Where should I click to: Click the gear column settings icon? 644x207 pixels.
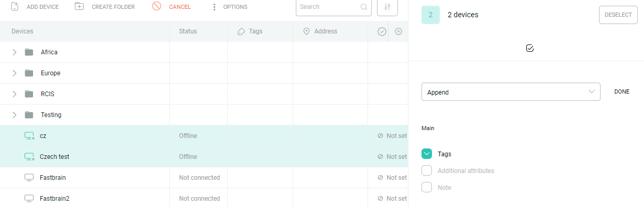pyautogui.click(x=398, y=31)
